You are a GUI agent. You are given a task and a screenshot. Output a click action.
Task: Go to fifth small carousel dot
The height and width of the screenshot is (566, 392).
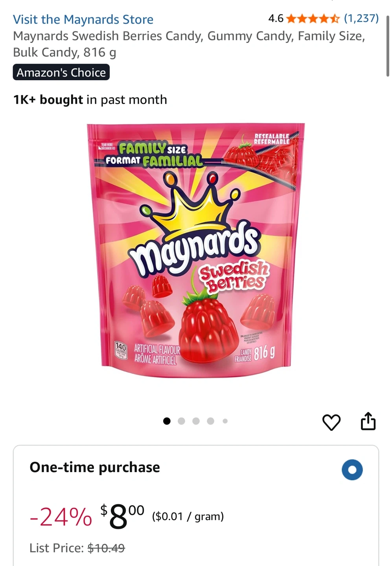tap(225, 421)
